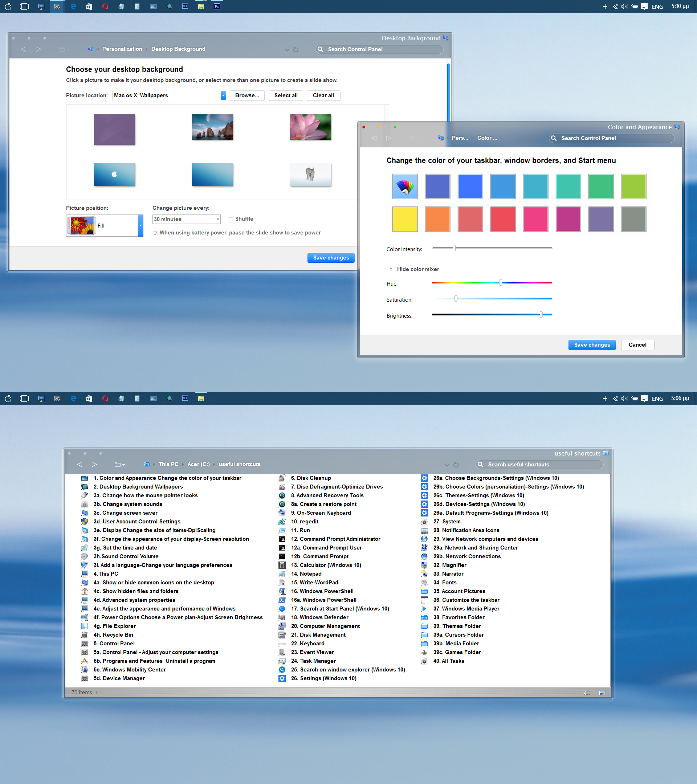Click the Browse button for wallpapers
The width and height of the screenshot is (697, 784).
coord(246,95)
